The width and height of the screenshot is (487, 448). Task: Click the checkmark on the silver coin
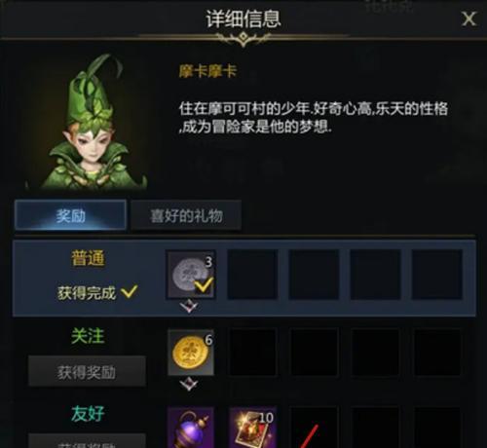[204, 285]
